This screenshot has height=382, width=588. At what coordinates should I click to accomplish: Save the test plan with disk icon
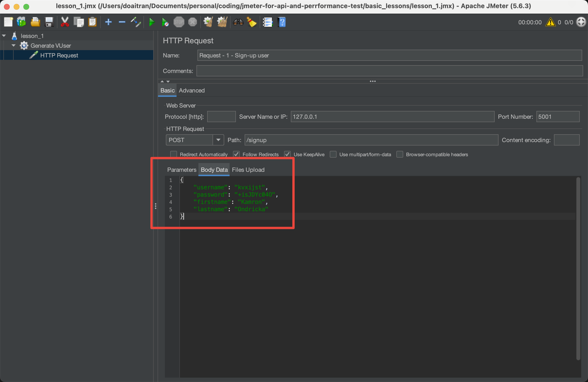pos(49,22)
